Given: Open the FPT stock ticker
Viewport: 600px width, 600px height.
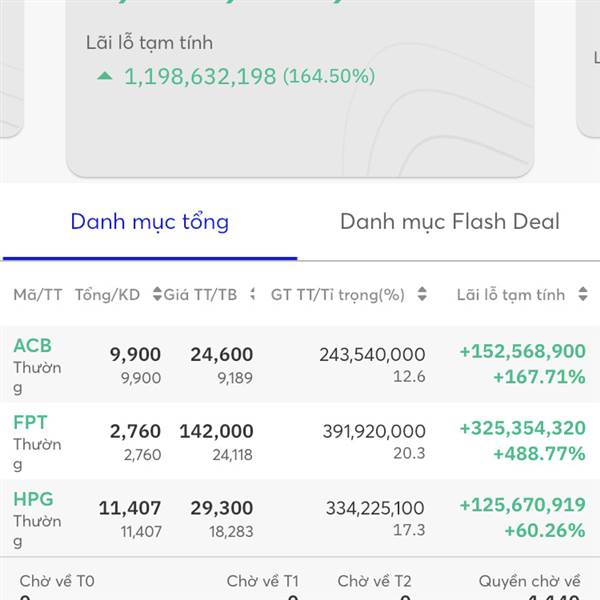Looking at the screenshot, I should 30,422.
